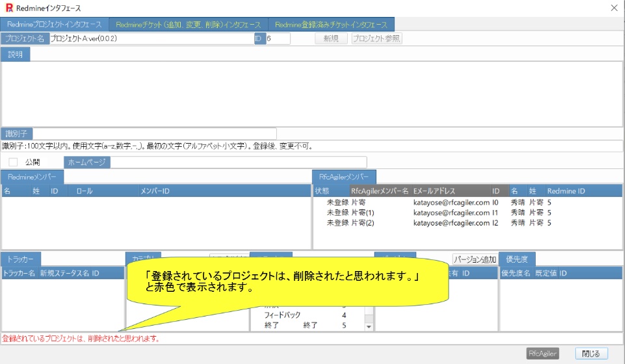The image size is (626, 364).
Task: Close the Redmineインタフェース window with X
Action: pyautogui.click(x=614, y=8)
